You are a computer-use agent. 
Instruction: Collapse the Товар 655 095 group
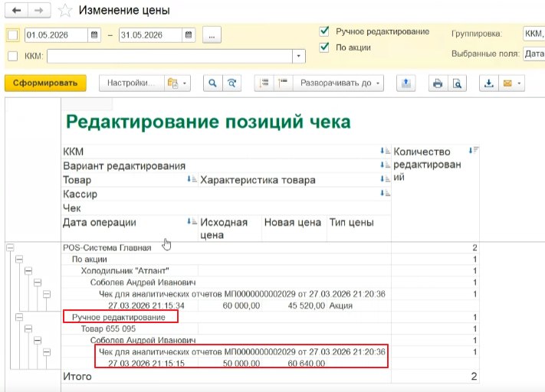point(28,328)
